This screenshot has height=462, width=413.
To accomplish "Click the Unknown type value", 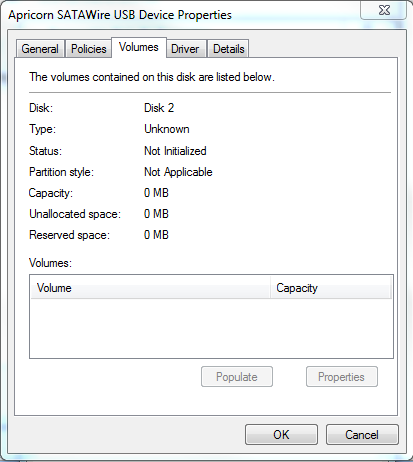I will (x=167, y=129).
